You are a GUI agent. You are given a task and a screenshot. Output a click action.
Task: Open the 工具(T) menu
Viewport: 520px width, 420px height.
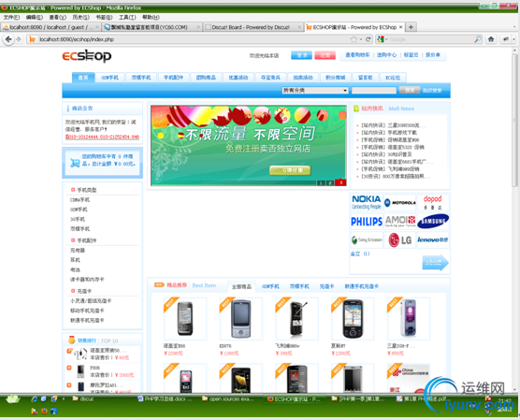tap(127, 17)
